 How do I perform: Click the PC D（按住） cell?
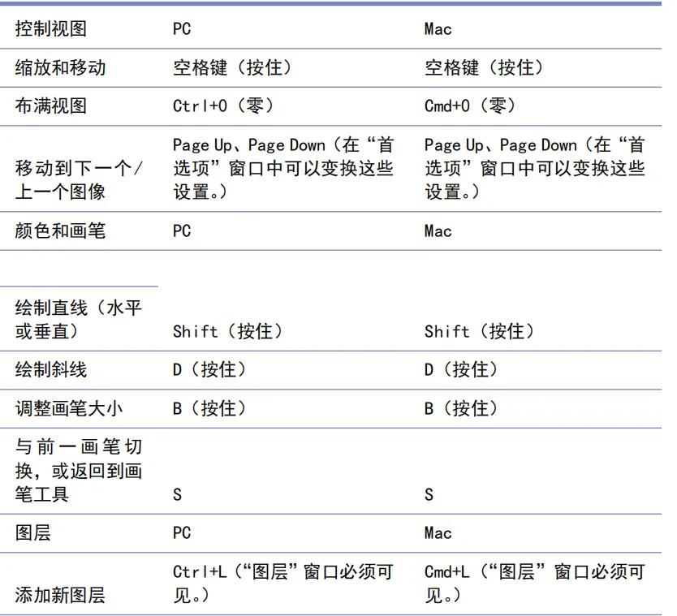click(x=209, y=370)
